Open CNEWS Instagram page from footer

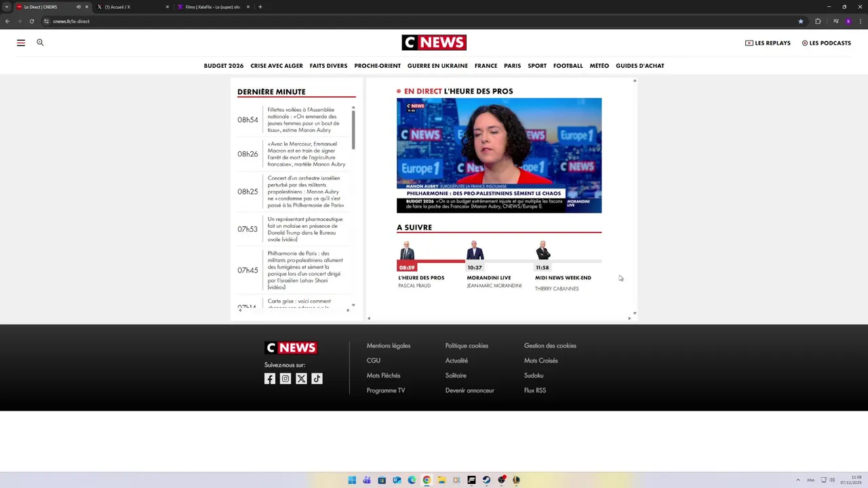285,379
